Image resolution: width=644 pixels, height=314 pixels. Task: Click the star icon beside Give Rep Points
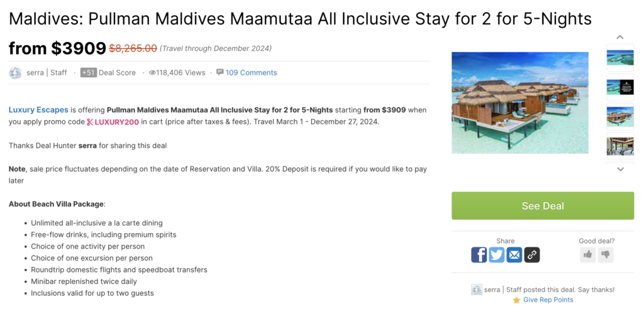pyautogui.click(x=516, y=300)
